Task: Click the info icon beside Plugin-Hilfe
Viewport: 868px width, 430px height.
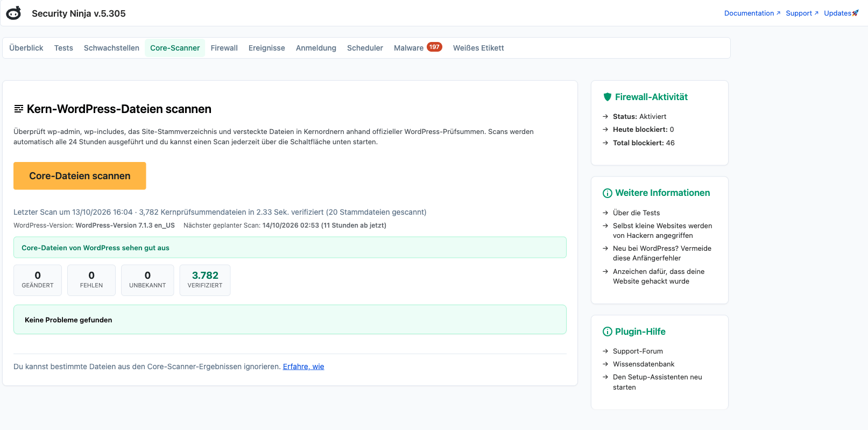Action: pos(608,332)
